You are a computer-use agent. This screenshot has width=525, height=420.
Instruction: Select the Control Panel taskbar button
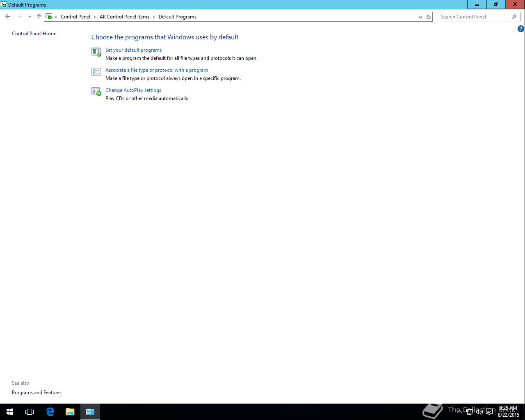pos(90,412)
